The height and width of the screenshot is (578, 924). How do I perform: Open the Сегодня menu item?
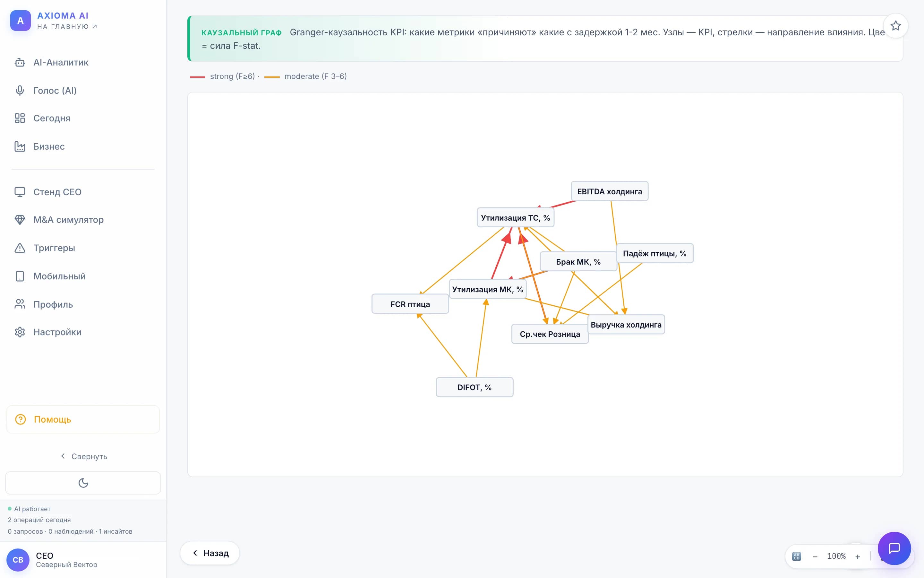83,118
